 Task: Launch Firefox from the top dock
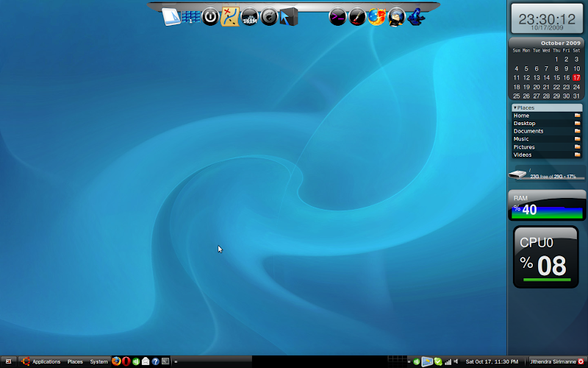click(376, 17)
